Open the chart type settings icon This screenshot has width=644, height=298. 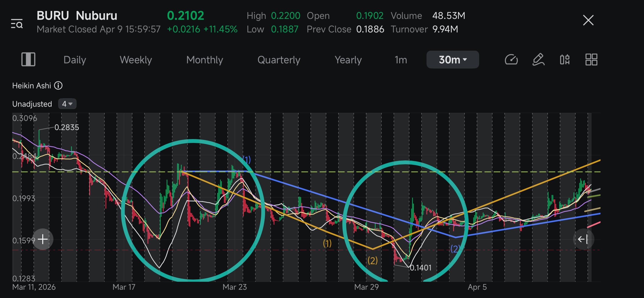(565, 60)
